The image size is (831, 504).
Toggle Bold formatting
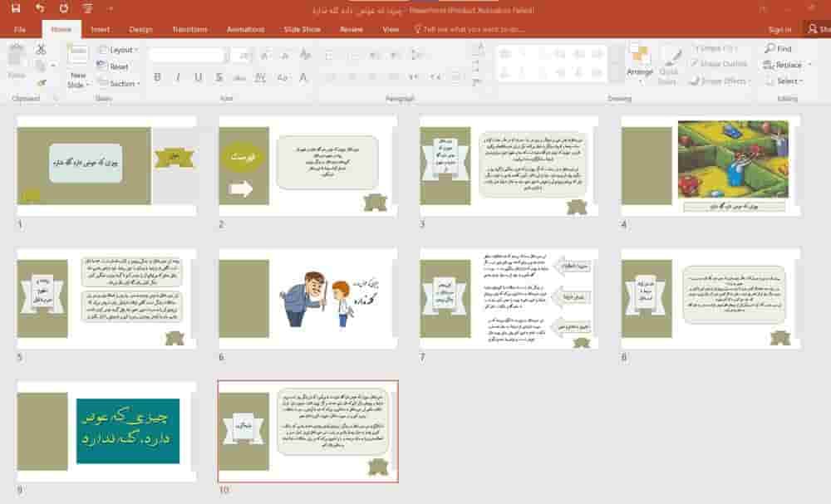157,78
